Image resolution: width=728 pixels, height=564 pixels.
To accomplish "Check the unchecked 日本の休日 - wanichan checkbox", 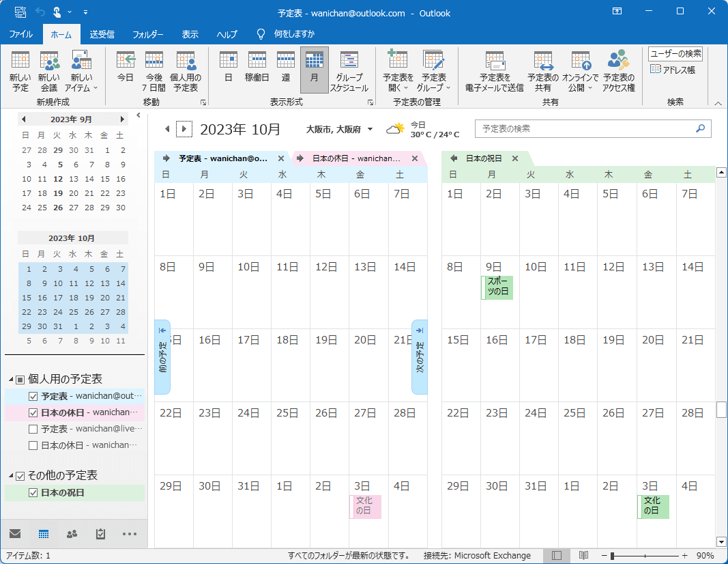I will coord(33,445).
